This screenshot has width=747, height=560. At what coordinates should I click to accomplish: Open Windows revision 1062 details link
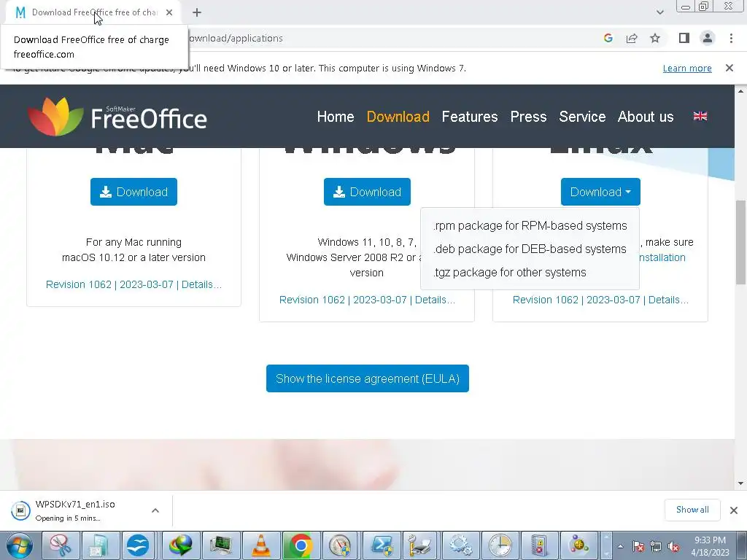point(368,300)
